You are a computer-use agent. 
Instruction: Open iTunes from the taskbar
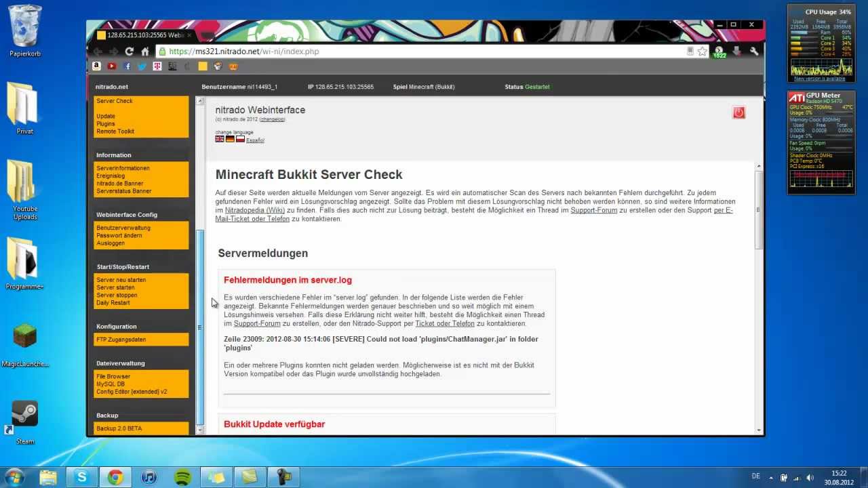(149, 477)
